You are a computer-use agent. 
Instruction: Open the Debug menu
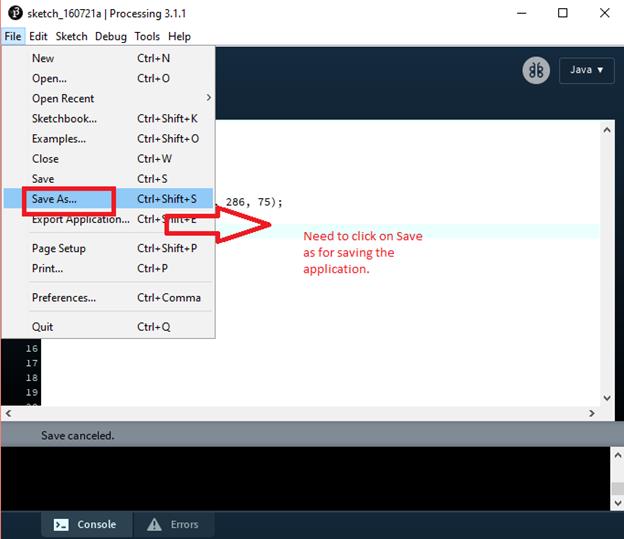pyautogui.click(x=111, y=37)
